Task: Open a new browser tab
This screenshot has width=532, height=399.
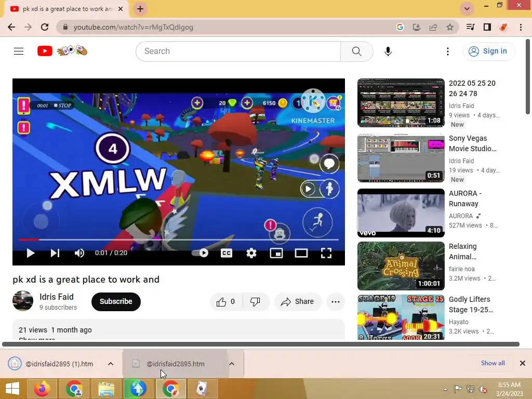Action: coord(140,9)
